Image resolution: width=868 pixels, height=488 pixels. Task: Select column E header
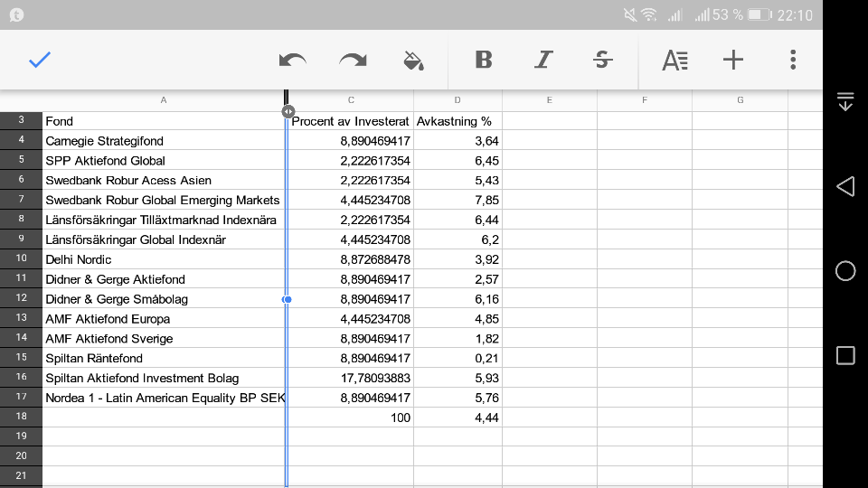[x=550, y=100]
